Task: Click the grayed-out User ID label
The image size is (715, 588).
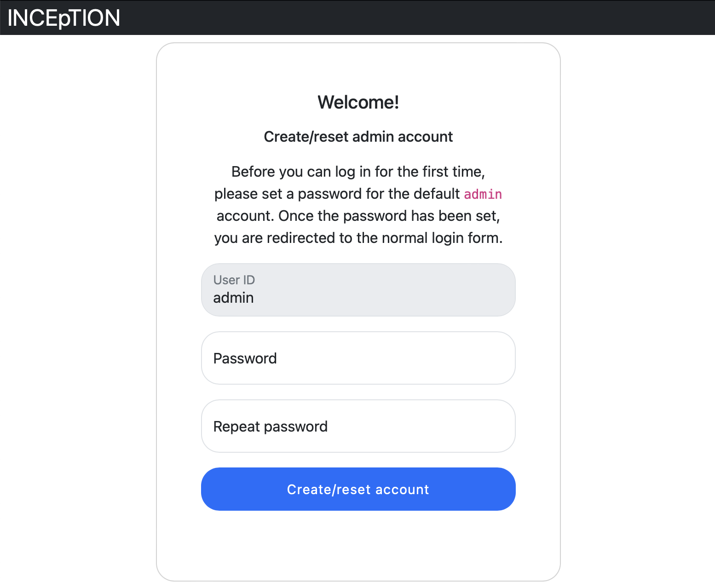Action: click(x=233, y=280)
